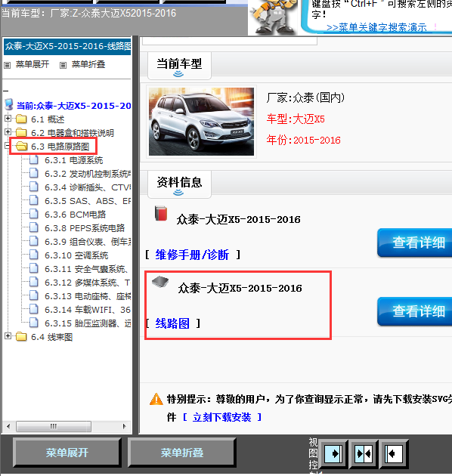Viewport: 452px width, 476px height.
Task: Open the 6.1 概述 folder
Action: point(48,119)
